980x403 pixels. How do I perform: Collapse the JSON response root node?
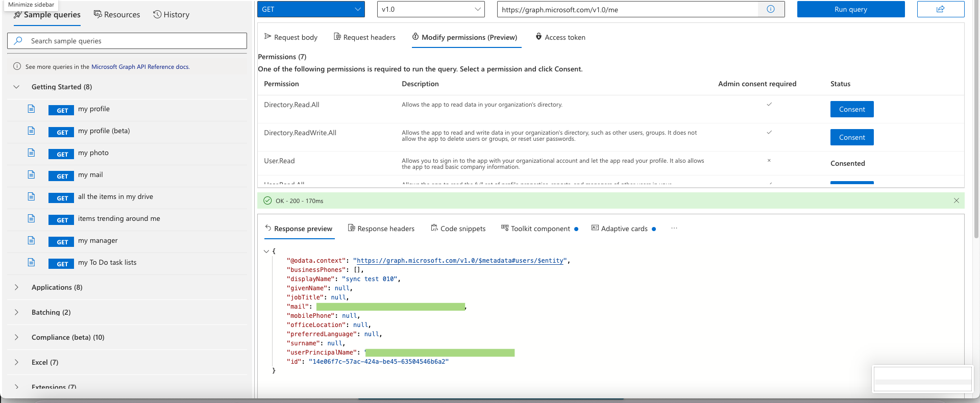266,251
